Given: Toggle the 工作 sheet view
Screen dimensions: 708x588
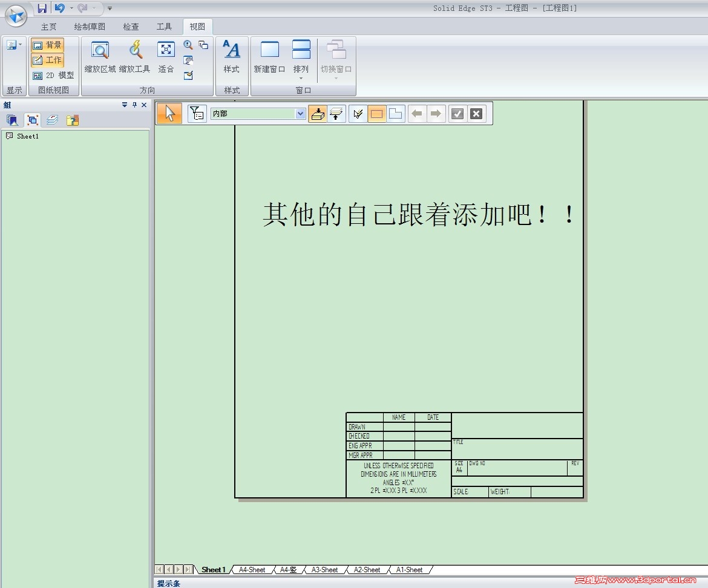Looking at the screenshot, I should tap(47, 59).
